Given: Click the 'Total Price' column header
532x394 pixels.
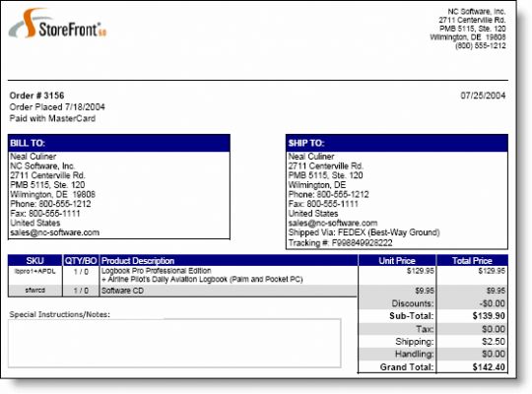Looking at the screenshot, I should point(472,261).
